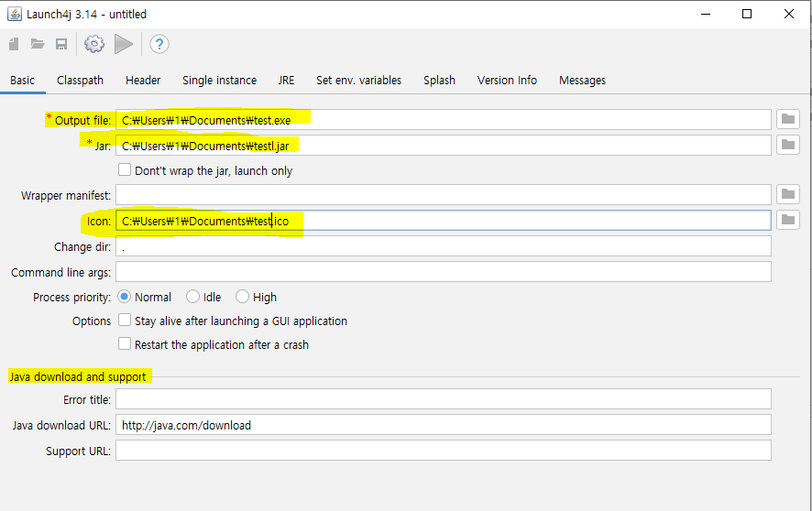
Task: Build the wrapper using the gear icon
Action: [94, 44]
